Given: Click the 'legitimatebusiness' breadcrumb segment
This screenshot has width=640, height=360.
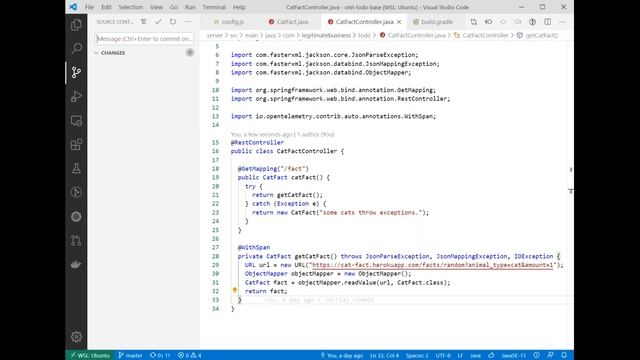Looking at the screenshot, I should [326, 35].
